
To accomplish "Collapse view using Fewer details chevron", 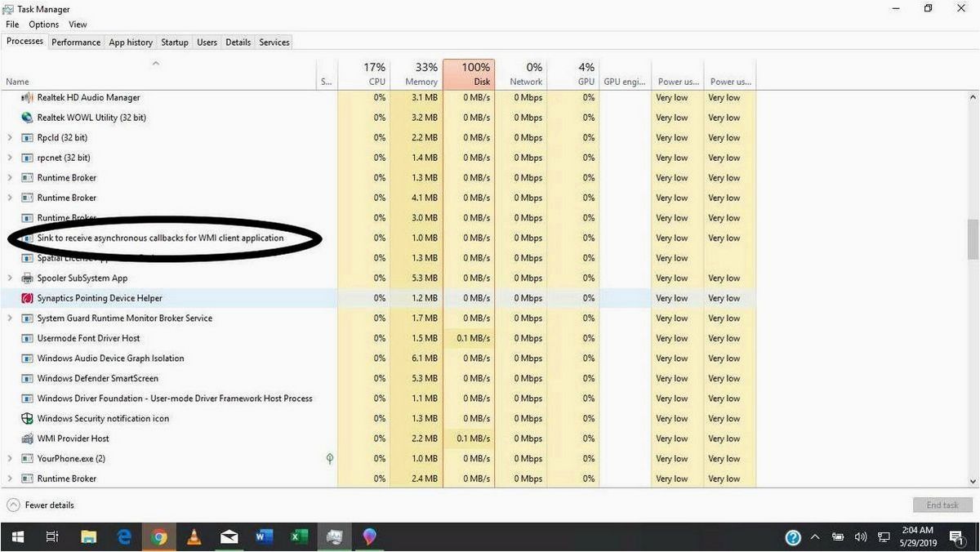I will point(13,505).
